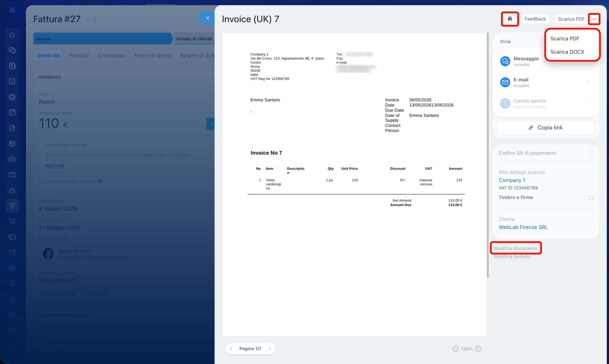Choose Scarica PDF menu entry
This screenshot has height=364, width=609.
565,38
